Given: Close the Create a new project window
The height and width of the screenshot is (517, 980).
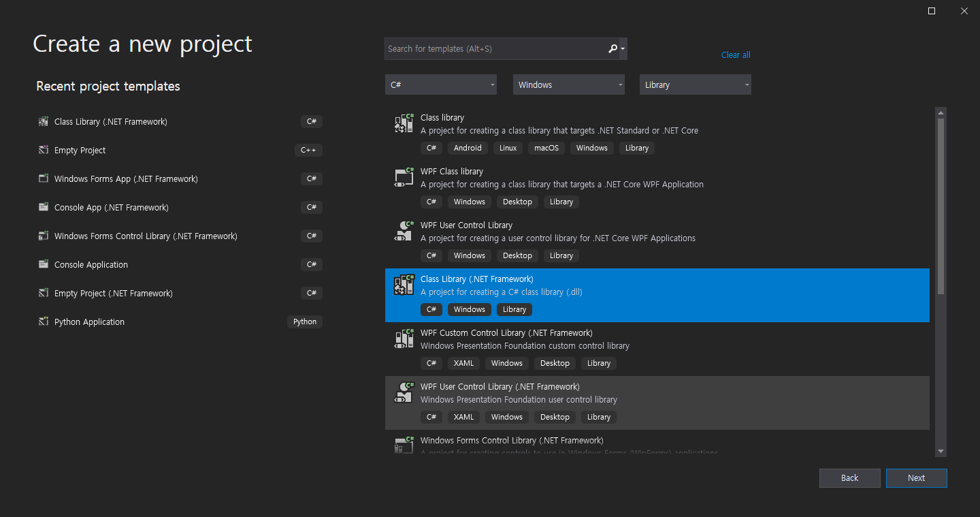Looking at the screenshot, I should tap(964, 11).
